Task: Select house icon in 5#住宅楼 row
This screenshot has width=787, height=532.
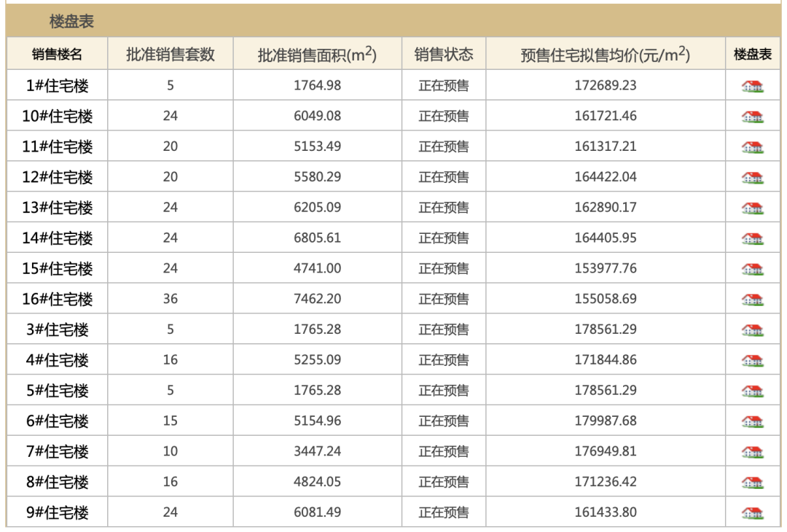Action: point(752,391)
